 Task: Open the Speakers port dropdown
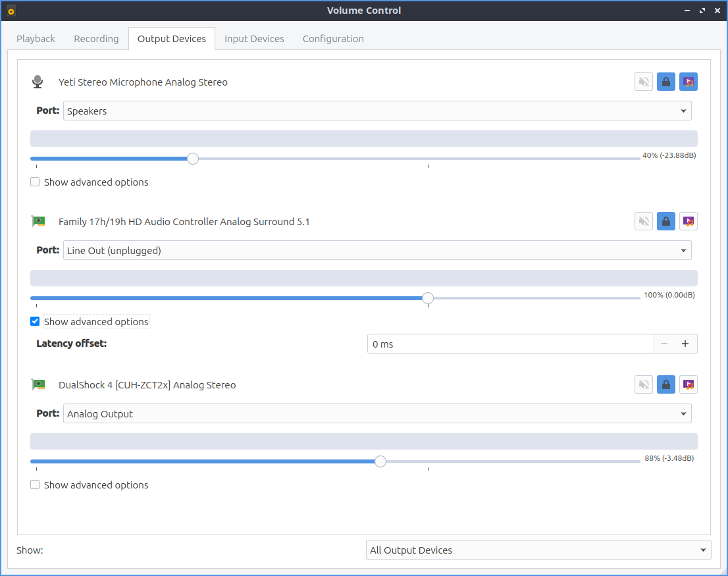377,111
